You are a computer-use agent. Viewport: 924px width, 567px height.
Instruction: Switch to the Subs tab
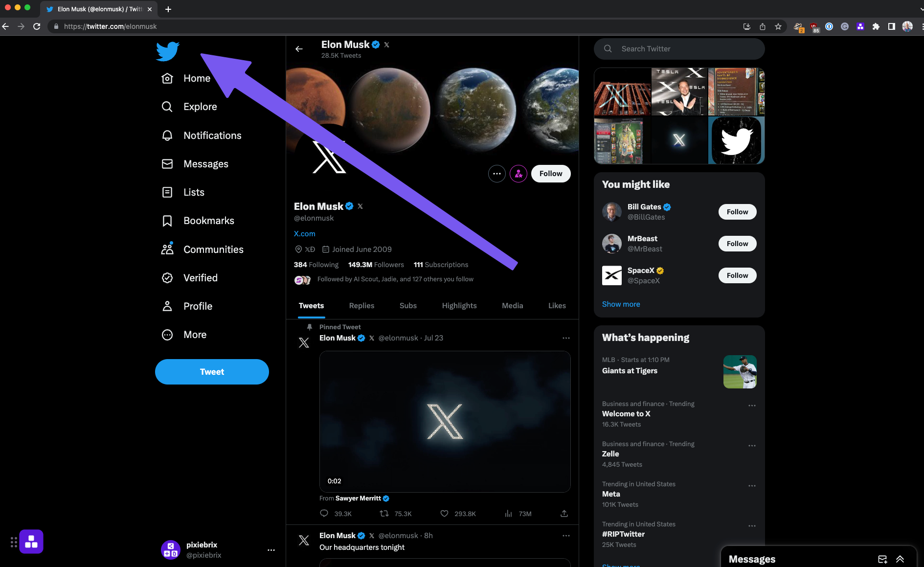(408, 306)
